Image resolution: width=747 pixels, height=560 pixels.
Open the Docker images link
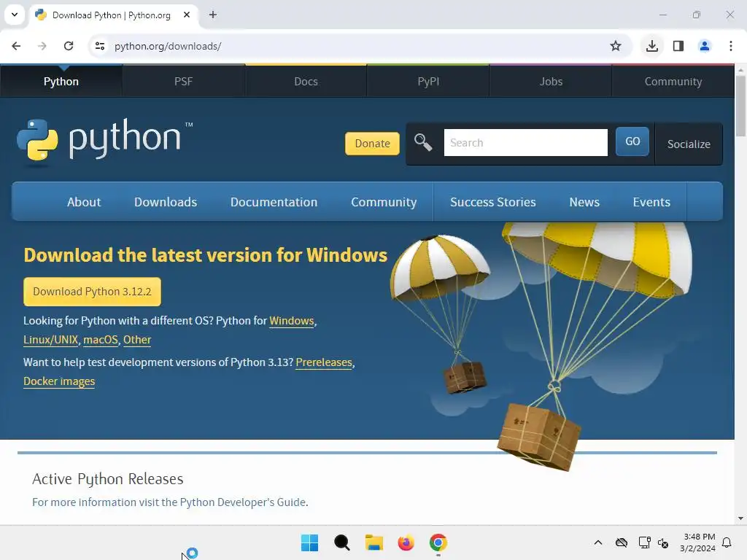coord(59,381)
